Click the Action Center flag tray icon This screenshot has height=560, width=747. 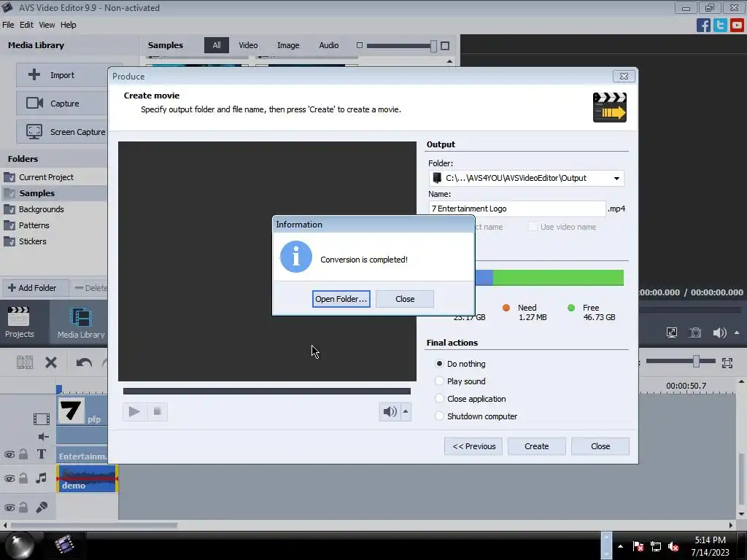point(638,547)
